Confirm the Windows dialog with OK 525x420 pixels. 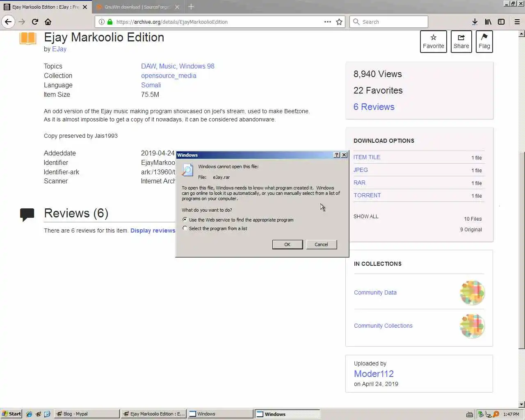pos(288,244)
